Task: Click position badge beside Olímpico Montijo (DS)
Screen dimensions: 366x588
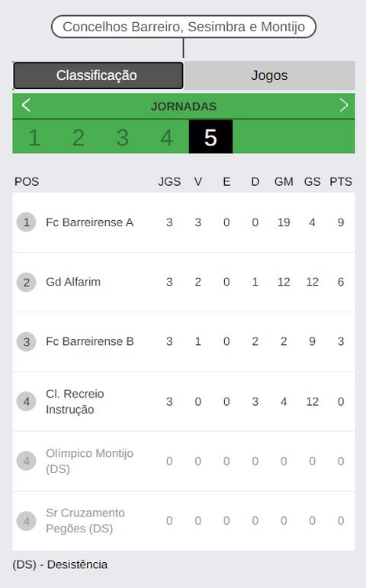Action: pos(26,462)
